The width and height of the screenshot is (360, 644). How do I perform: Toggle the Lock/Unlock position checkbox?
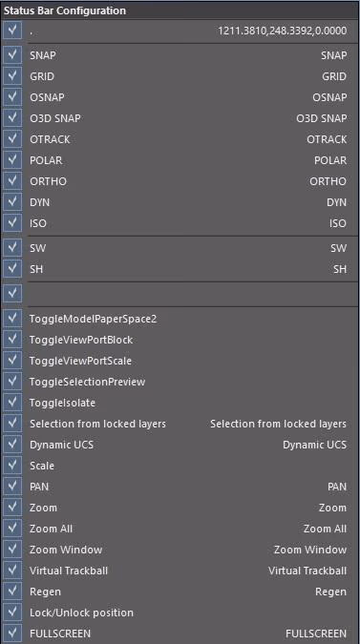[11, 612]
